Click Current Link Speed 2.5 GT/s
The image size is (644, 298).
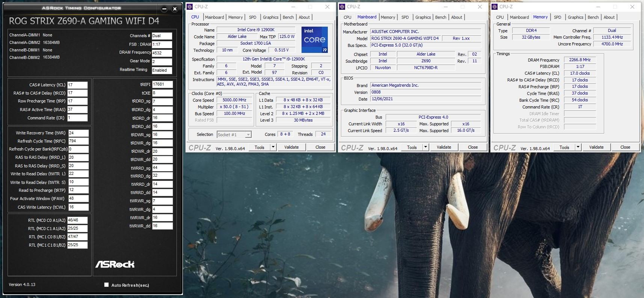coord(401,130)
